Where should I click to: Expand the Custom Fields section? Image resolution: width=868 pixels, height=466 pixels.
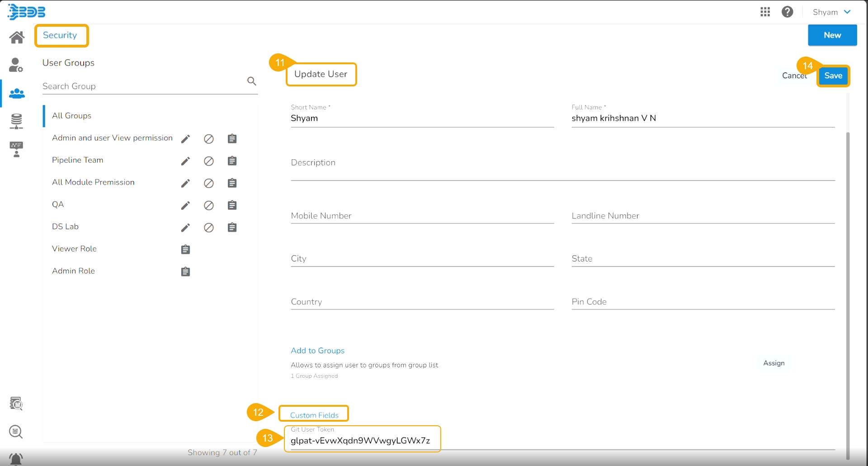pyautogui.click(x=314, y=415)
